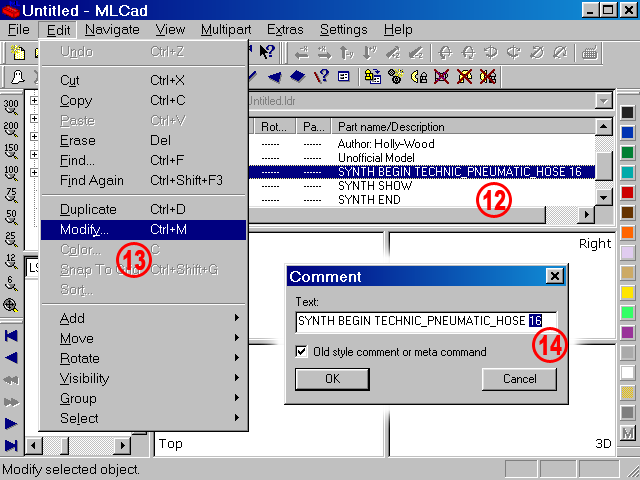The width and height of the screenshot is (640, 480).
Task: Select the SYNTH SHOW row
Action: tap(421, 186)
